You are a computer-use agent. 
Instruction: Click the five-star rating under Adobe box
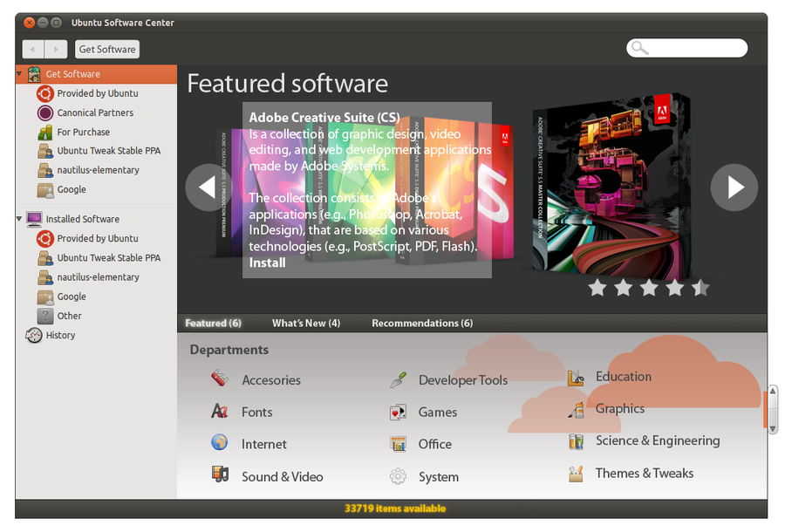(649, 288)
